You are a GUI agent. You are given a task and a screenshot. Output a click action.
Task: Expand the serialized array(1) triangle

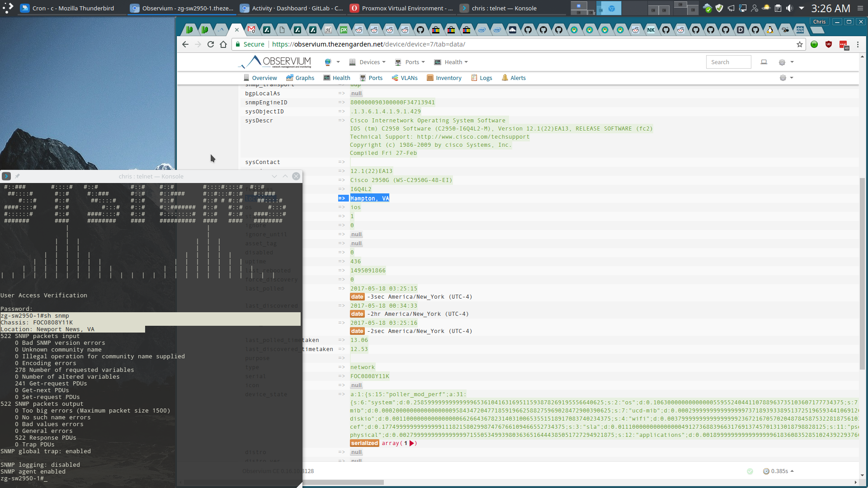412,443
